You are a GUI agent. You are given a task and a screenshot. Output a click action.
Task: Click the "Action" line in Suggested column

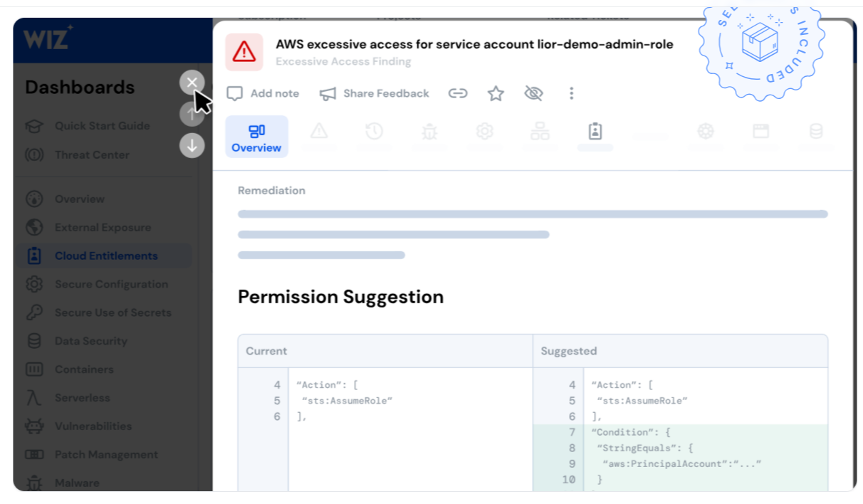(x=622, y=385)
